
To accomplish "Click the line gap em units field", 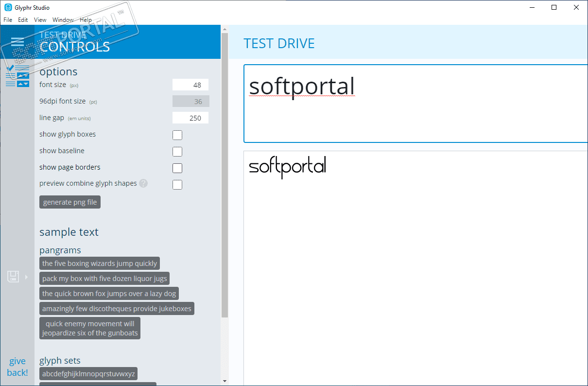I will 190,118.
